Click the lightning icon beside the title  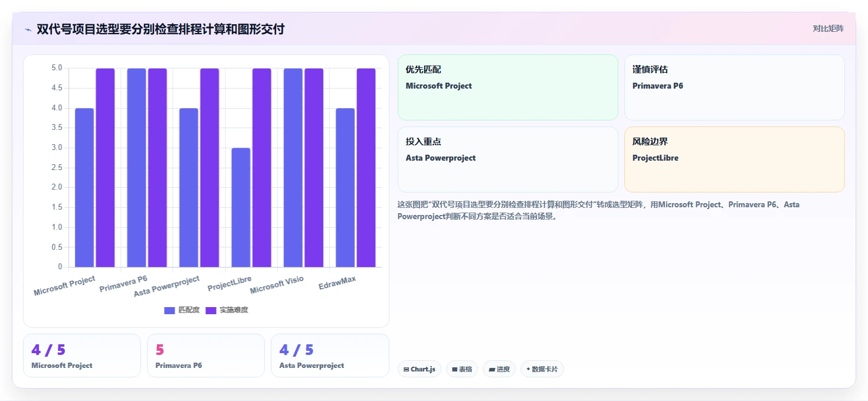(28, 29)
